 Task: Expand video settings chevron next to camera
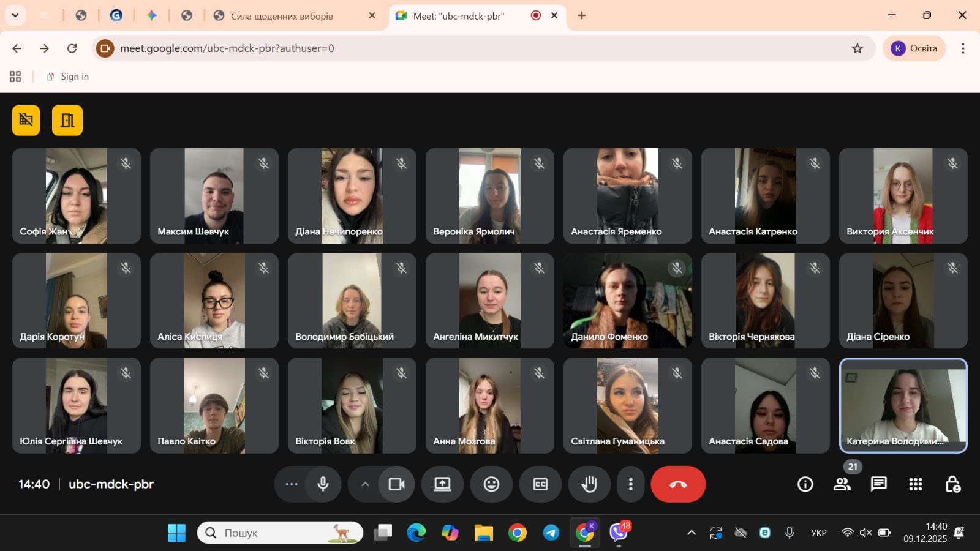365,484
